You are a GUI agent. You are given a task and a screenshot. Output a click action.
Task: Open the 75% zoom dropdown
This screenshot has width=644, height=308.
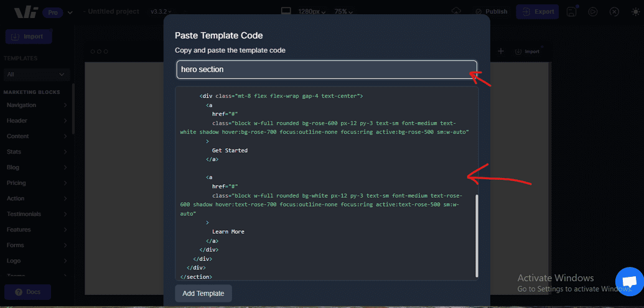click(344, 11)
